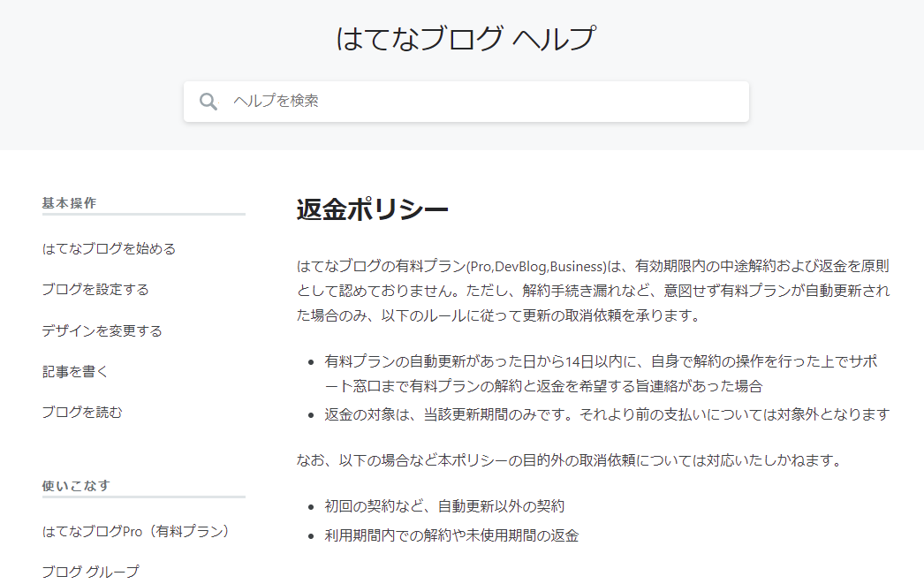This screenshot has height=584, width=924.
Task: Focus the ヘルプを検索 search field
Action: (x=466, y=102)
